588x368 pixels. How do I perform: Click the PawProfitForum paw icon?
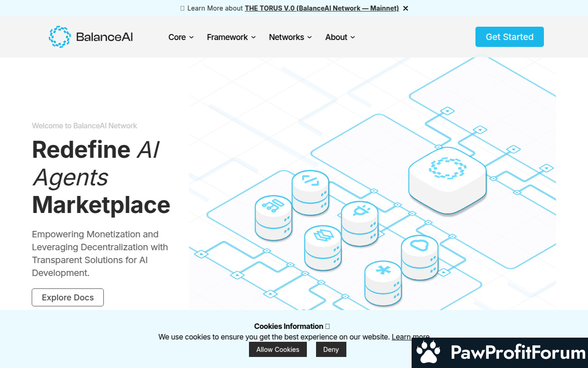click(x=428, y=353)
